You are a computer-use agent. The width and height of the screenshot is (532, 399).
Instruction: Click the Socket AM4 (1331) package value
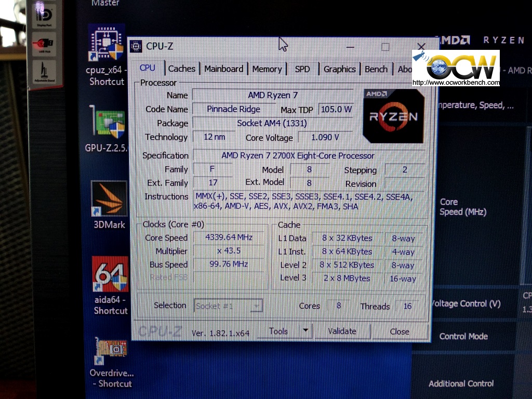(272, 123)
